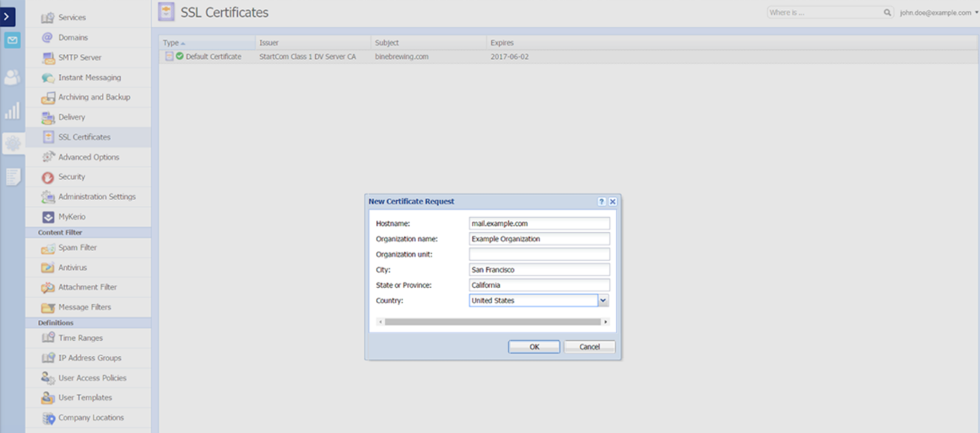980x433 pixels.
Task: Click the empty Organization unit field
Action: (539, 254)
